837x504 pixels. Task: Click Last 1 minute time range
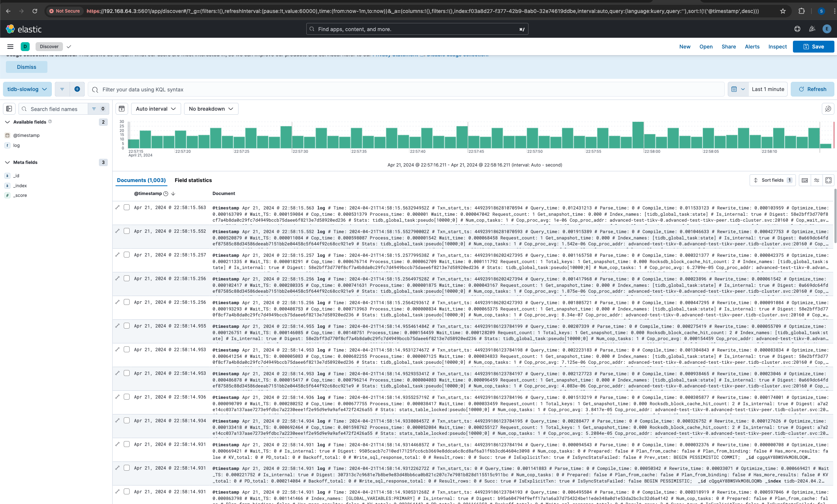click(x=768, y=89)
